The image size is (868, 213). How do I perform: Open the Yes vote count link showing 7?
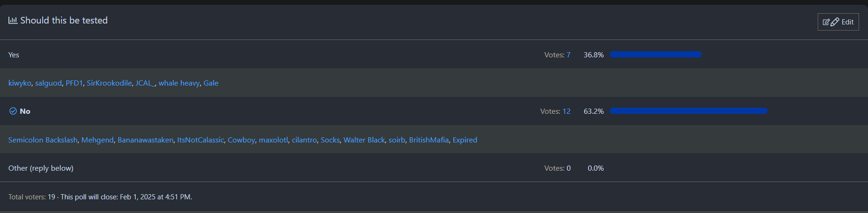568,55
